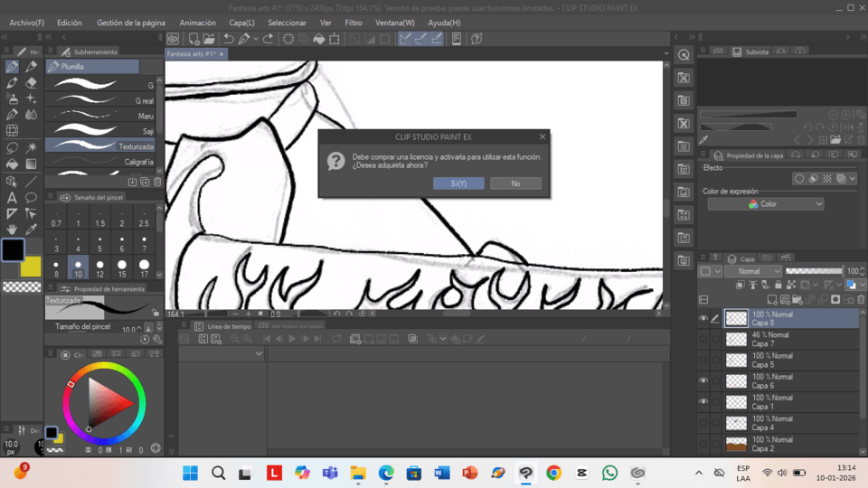Open the Normal blending mode dropdown
Screen dimensions: 868x488
[x=753, y=271]
